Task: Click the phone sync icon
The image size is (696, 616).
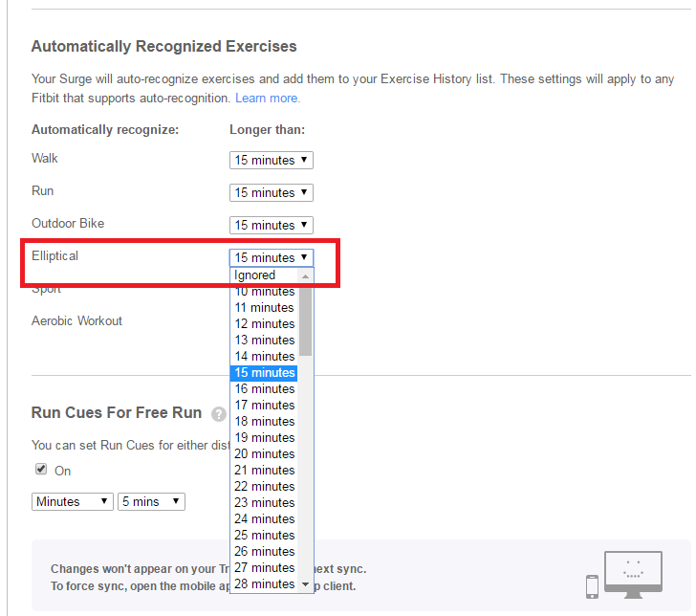Action: [x=593, y=584]
